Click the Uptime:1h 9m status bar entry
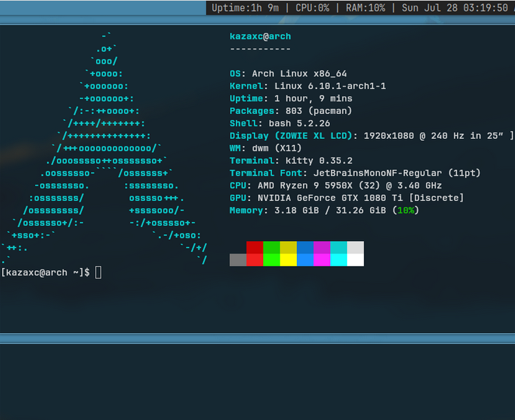 245,8
